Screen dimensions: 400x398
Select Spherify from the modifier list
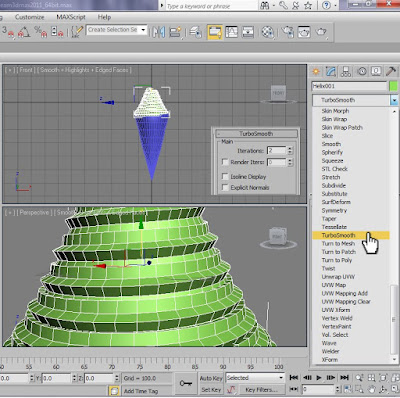pyautogui.click(x=332, y=152)
